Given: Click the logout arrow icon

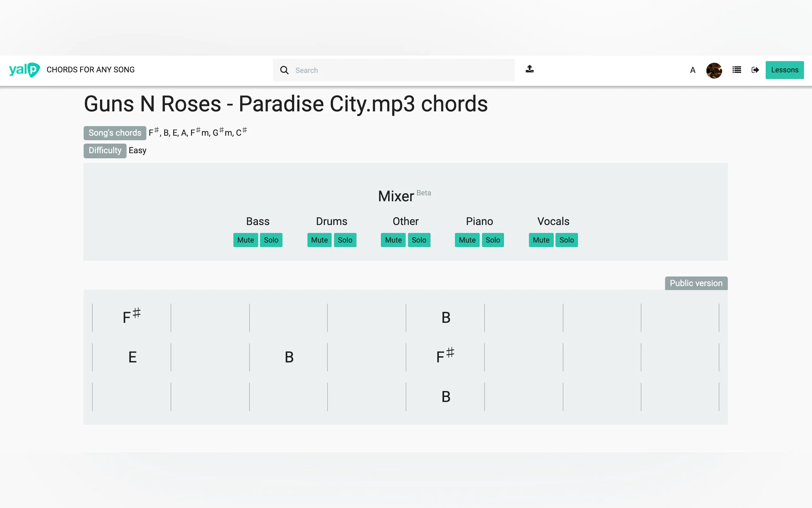Looking at the screenshot, I should click(755, 70).
